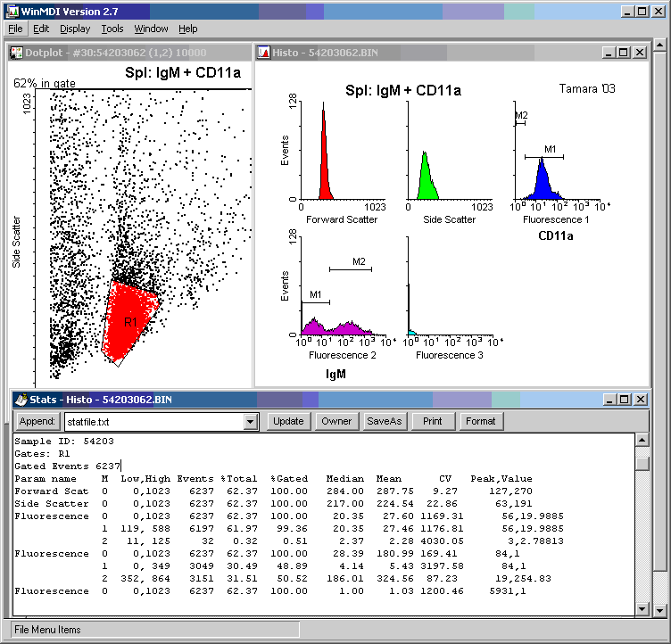Image resolution: width=671 pixels, height=644 pixels.
Task: Click the Dotplot window's title bar icon
Action: (16, 53)
